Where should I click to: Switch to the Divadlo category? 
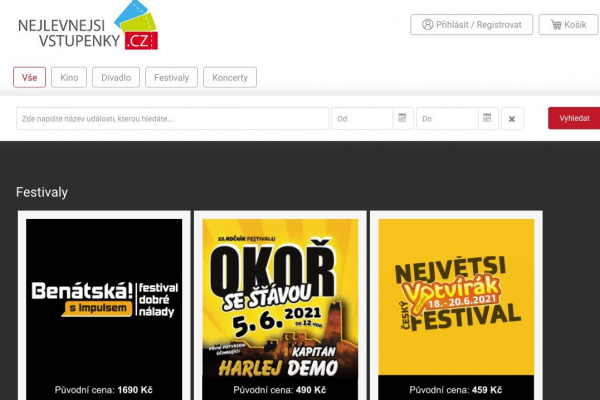tap(116, 77)
